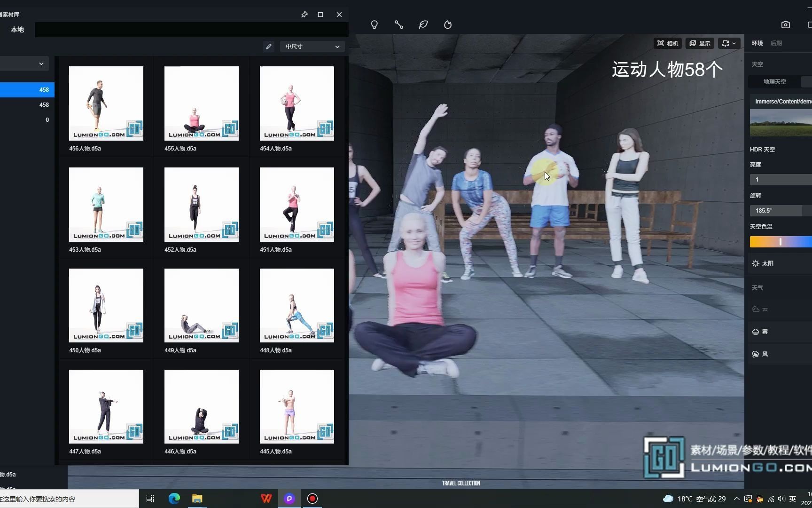Select the path tool icon in the toolbar
The height and width of the screenshot is (508, 812).
pyautogui.click(x=398, y=24)
